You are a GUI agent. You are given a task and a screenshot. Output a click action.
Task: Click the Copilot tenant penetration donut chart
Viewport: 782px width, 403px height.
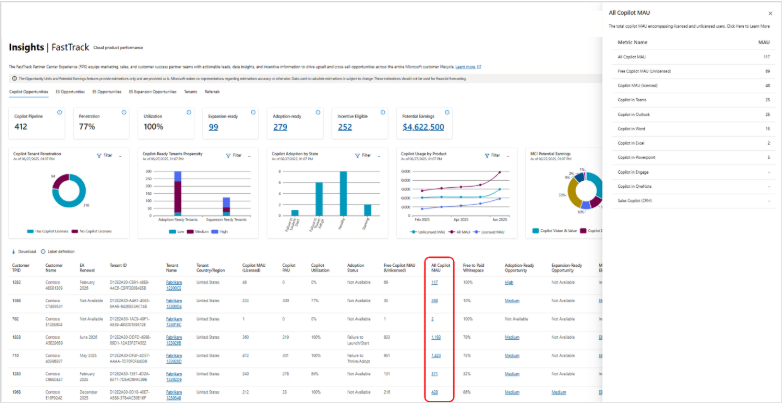69,190
